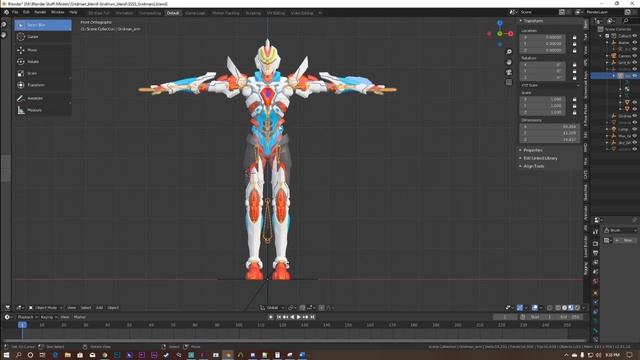Click the green Y axis gizmo
The width and height of the screenshot is (640, 360).
pos(500,33)
